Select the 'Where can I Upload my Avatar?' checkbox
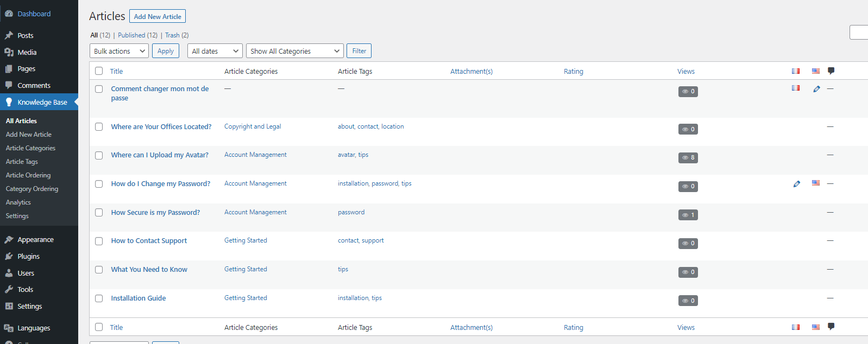The width and height of the screenshot is (868, 344). coord(99,155)
